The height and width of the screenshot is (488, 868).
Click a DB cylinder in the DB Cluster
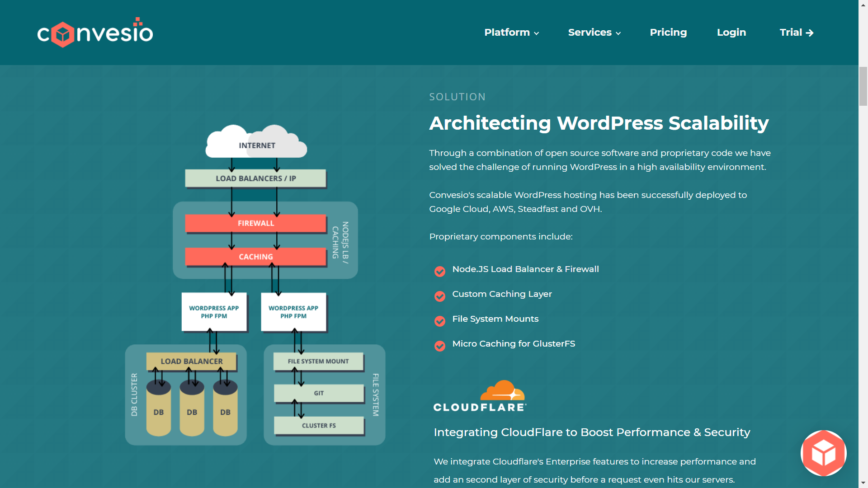click(193, 411)
